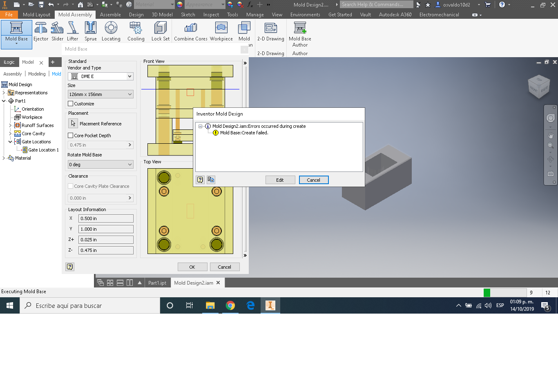Image resolution: width=558 pixels, height=392 pixels.
Task: Click the ViewCube in the viewport
Action: click(539, 86)
